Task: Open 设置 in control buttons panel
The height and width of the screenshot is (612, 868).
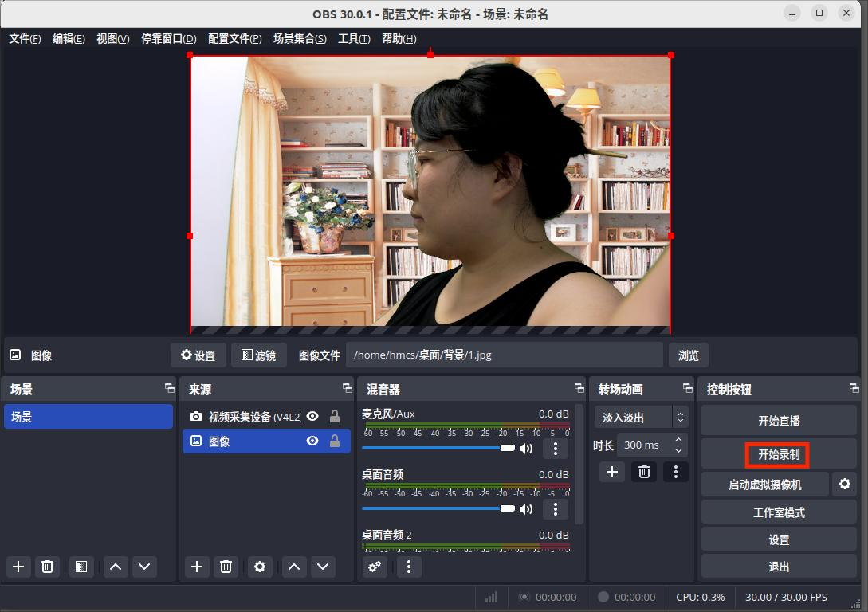Action: click(x=778, y=539)
